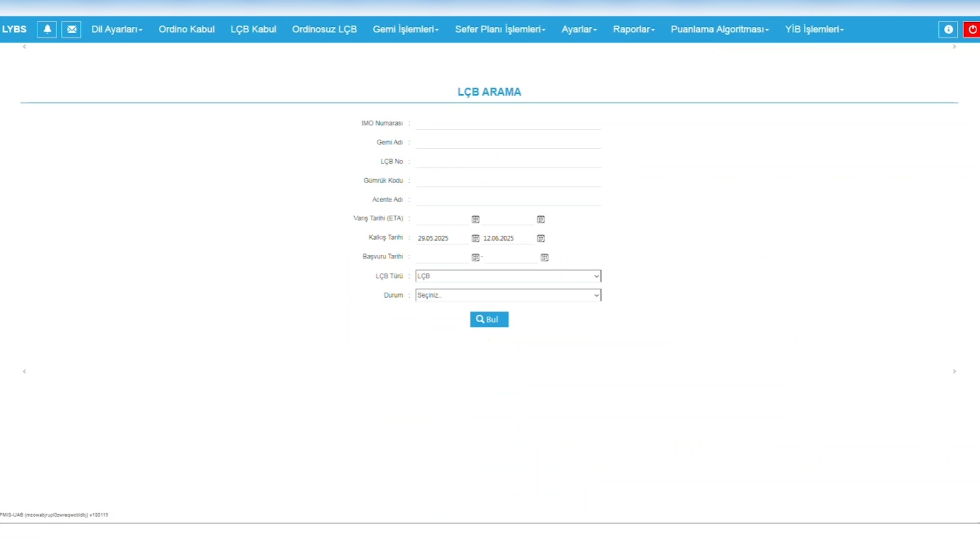Click the Bul search button
980x539 pixels.
[489, 319]
